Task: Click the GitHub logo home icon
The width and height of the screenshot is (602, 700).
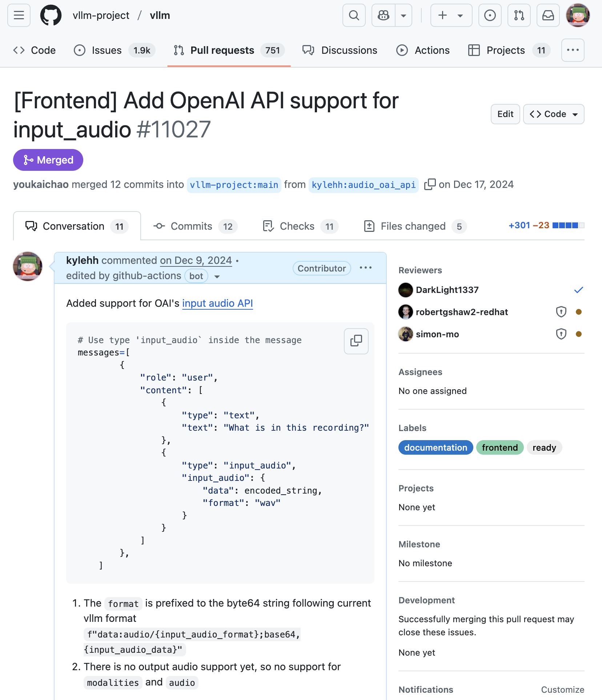Action: pyautogui.click(x=51, y=15)
